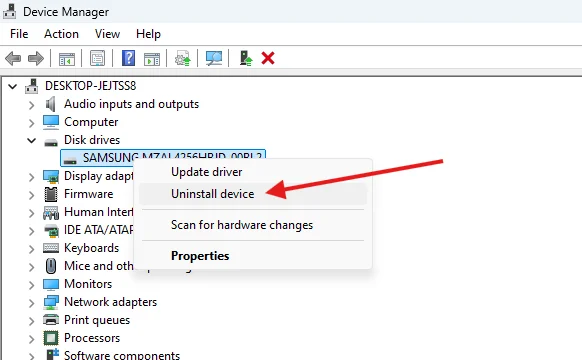This screenshot has height=360, width=582.
Task: Click Show/Hide Console Tree toolbar icon
Action: tap(67, 58)
